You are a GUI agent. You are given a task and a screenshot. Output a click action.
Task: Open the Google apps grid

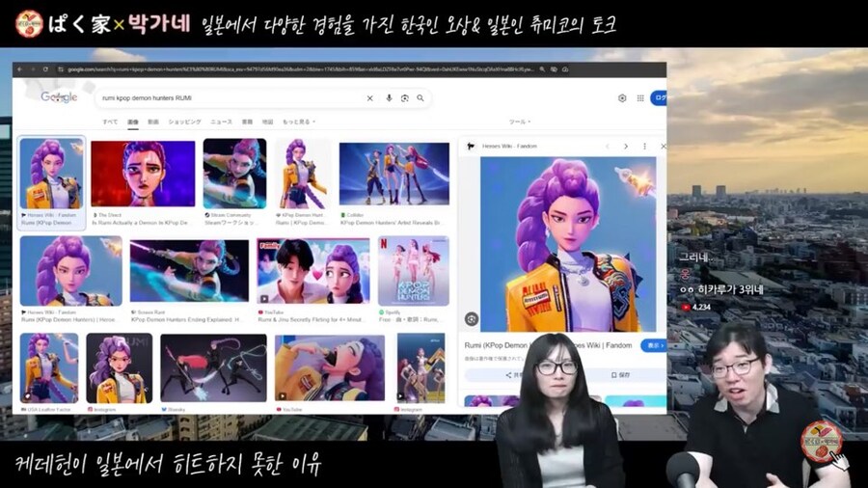pyautogui.click(x=640, y=98)
